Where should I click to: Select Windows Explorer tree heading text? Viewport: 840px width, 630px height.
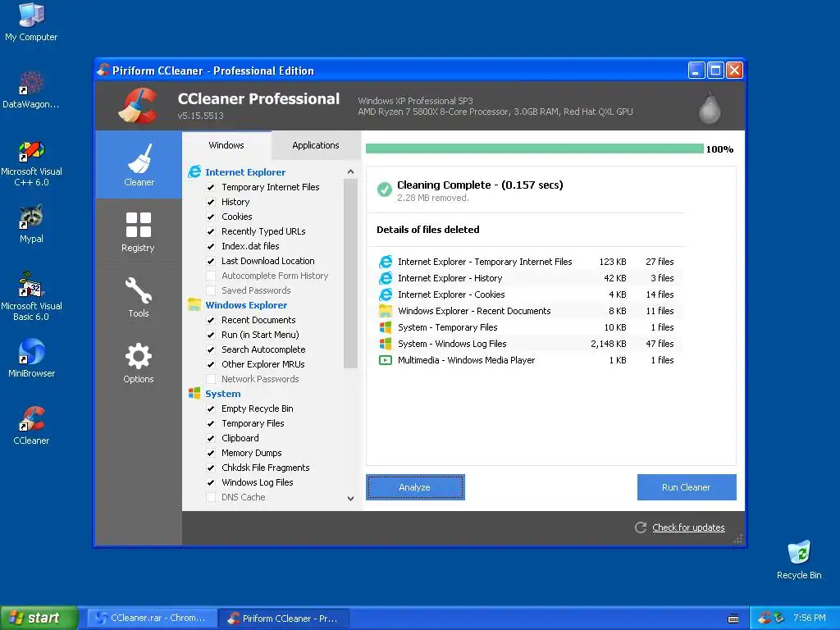click(246, 305)
